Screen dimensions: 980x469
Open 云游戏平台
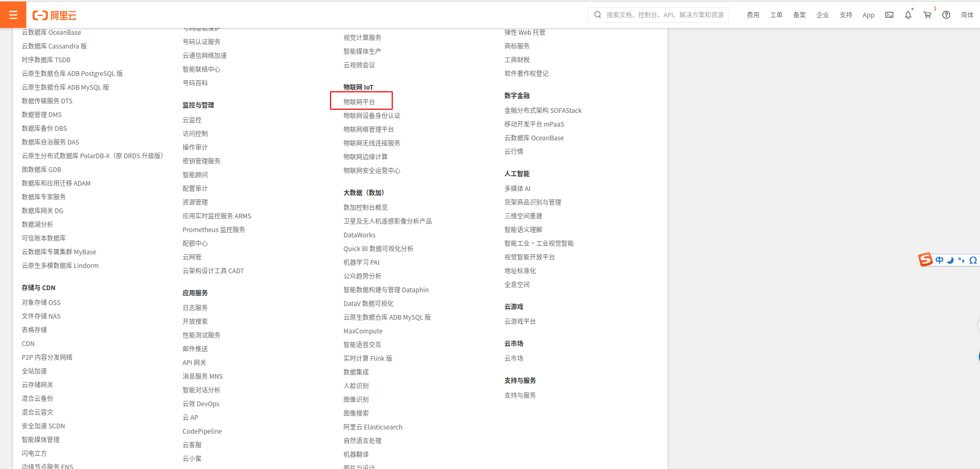520,321
